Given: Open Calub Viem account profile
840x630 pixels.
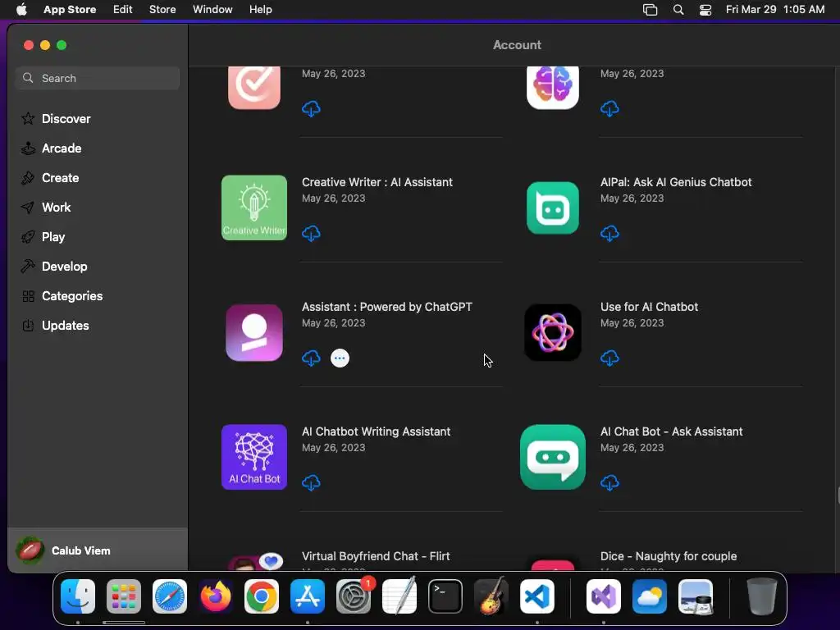Looking at the screenshot, I should coord(98,550).
